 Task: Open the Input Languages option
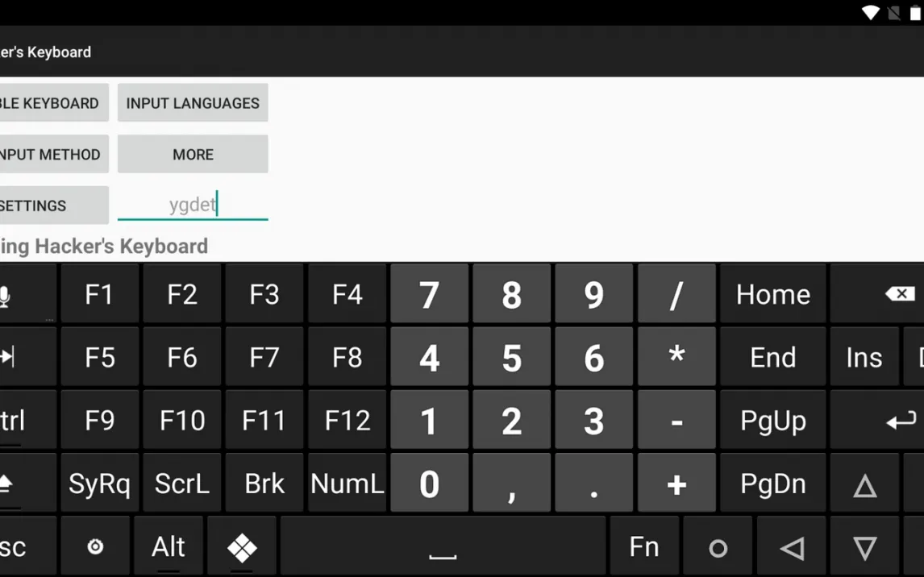click(193, 103)
